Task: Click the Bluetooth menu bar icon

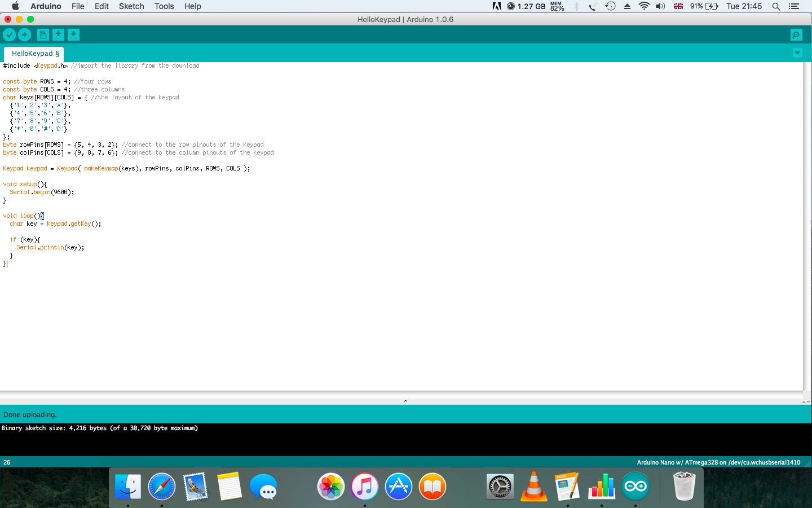Action: (x=576, y=6)
